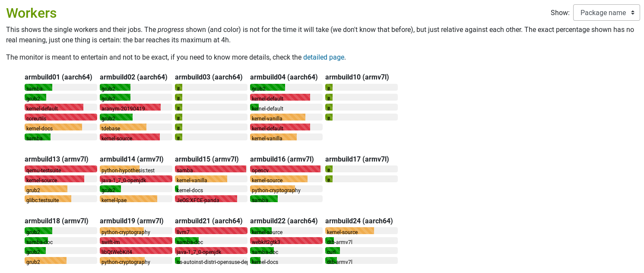Viewport: 644px width, 273px height.
Task: Click swift-im job bar on armbuild19
Action: (136, 241)
